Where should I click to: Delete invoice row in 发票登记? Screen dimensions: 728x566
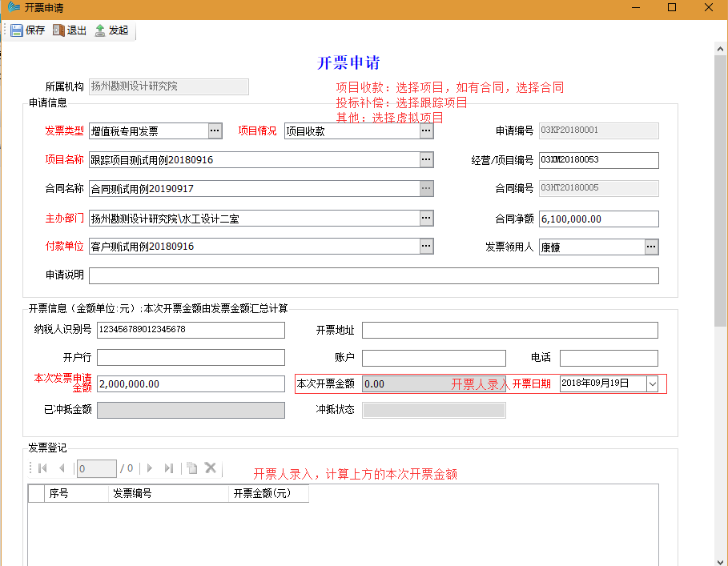pos(211,468)
